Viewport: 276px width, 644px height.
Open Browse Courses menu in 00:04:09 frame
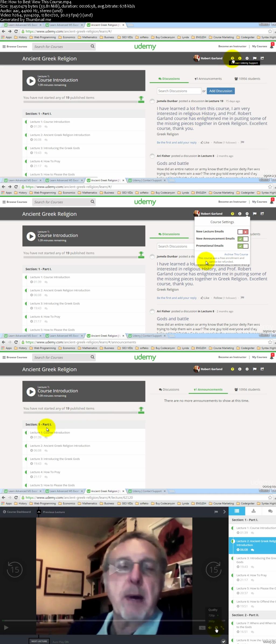(x=15, y=357)
